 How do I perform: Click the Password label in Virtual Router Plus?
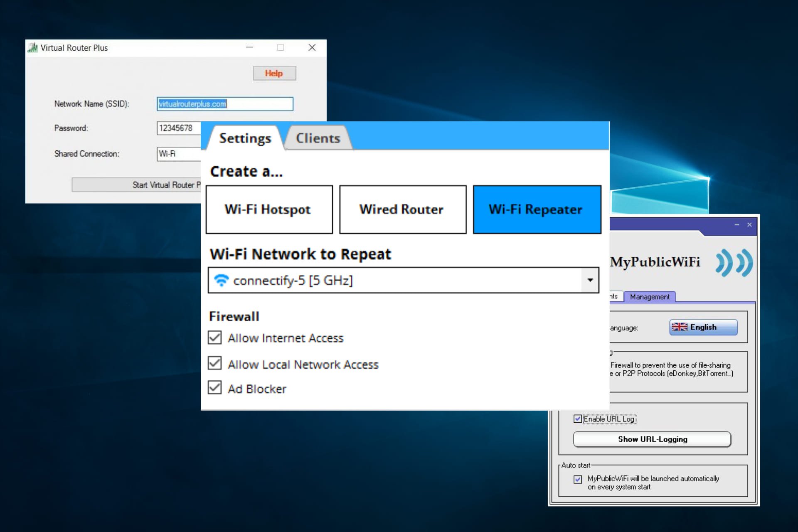tap(71, 128)
